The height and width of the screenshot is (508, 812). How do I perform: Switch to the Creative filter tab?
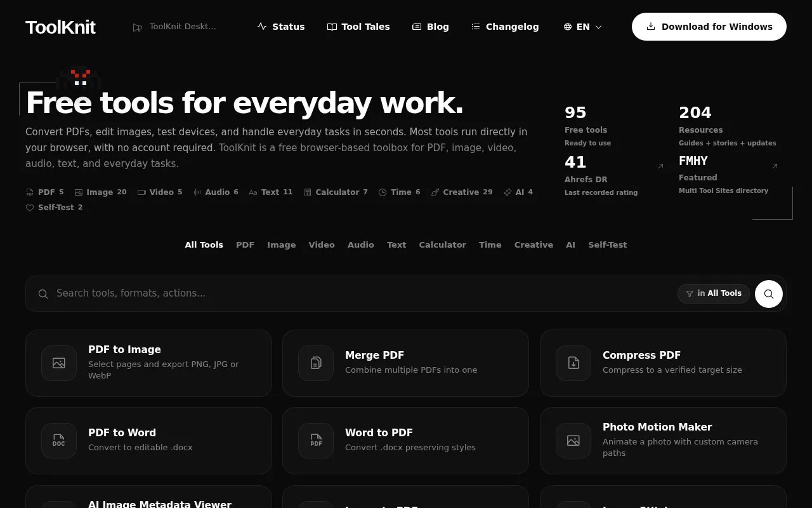(534, 244)
